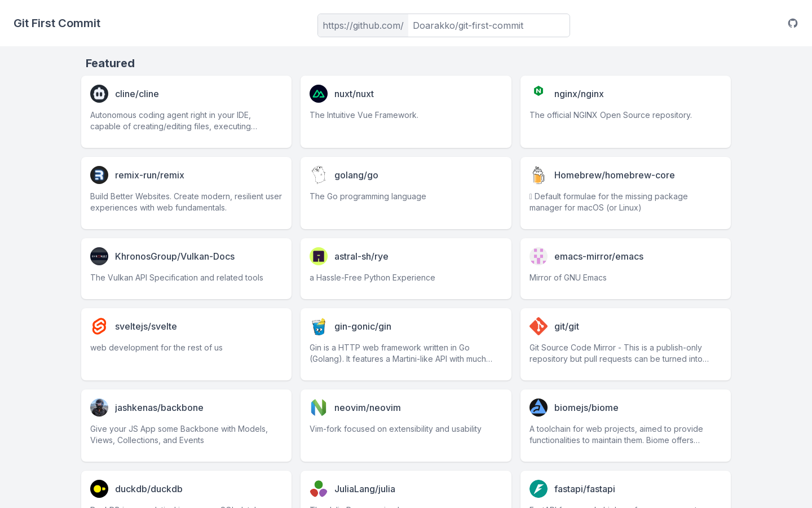Screen dimensions: 812x508
Task: Open the emacs-mirror/emacs repository title
Action: tap(599, 256)
